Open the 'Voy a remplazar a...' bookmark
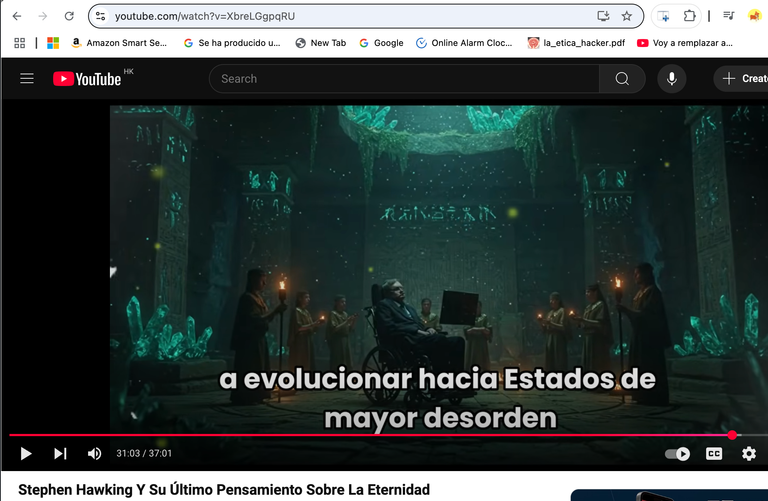 (x=685, y=43)
